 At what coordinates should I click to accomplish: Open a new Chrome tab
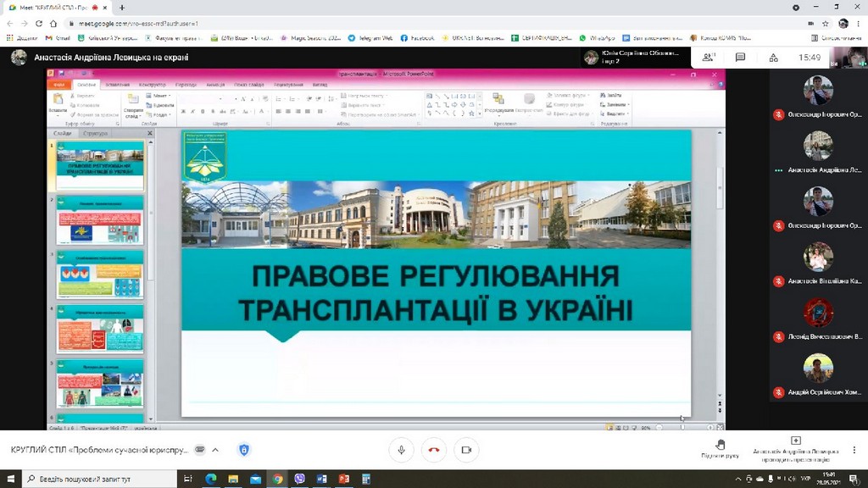[122, 8]
